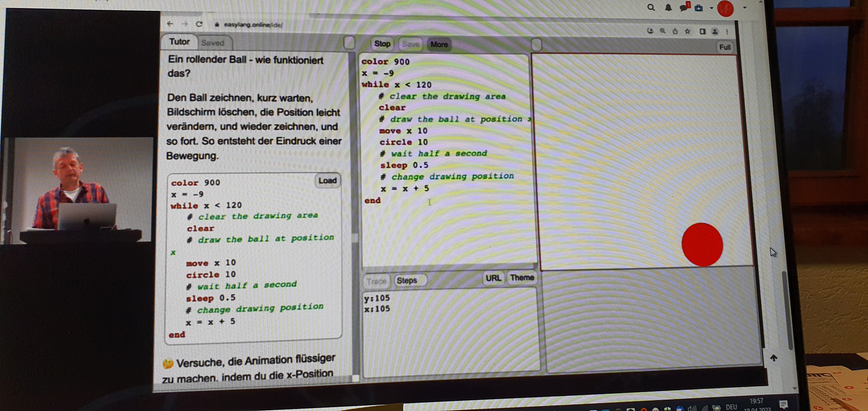This screenshot has height=411, width=868.
Task: Open notifications via the bell icon
Action: 668,8
